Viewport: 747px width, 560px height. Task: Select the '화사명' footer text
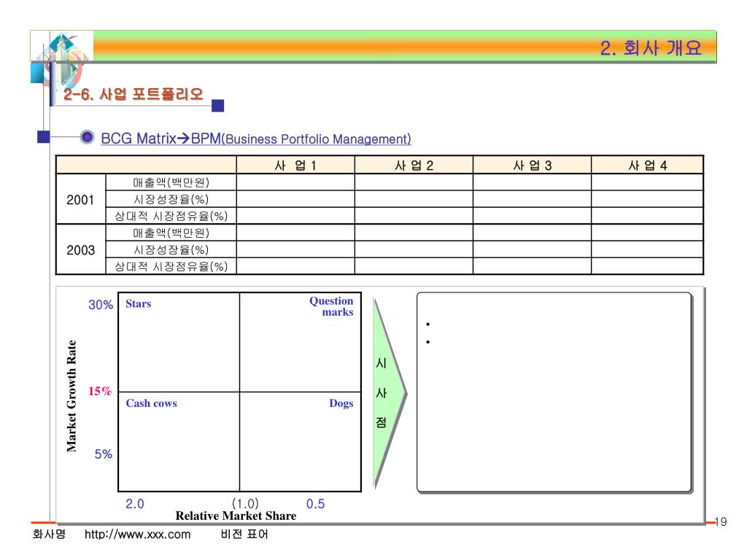[x=49, y=534]
